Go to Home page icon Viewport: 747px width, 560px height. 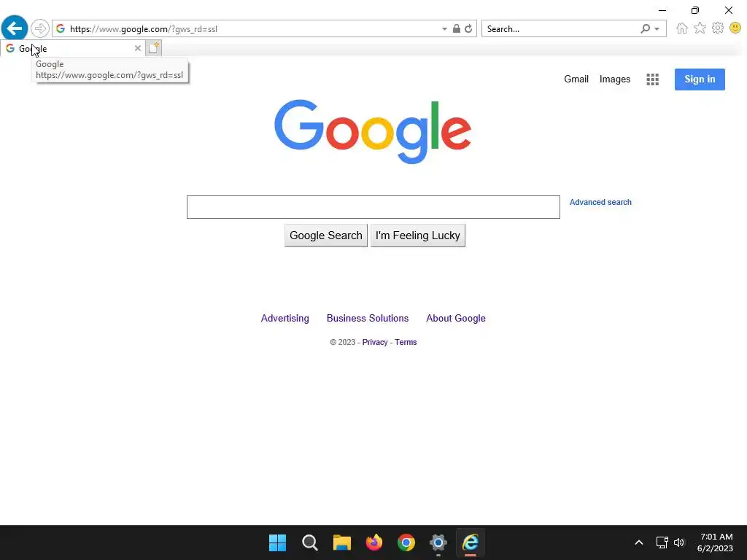[x=682, y=28]
